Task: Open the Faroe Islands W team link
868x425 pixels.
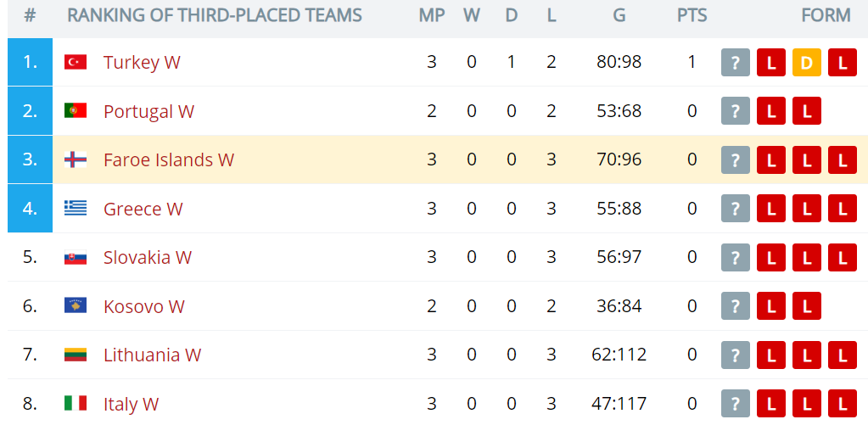Action: [x=169, y=160]
